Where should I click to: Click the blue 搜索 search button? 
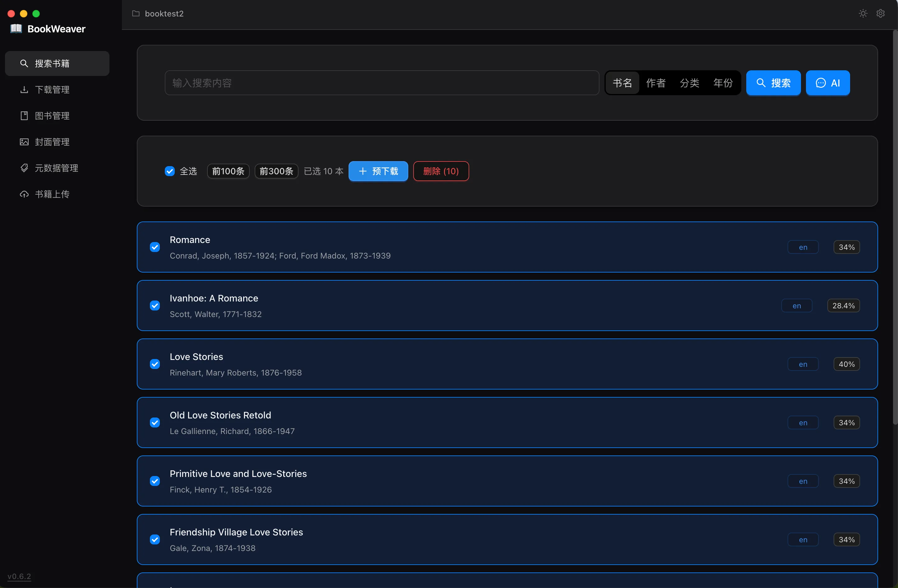[773, 83]
